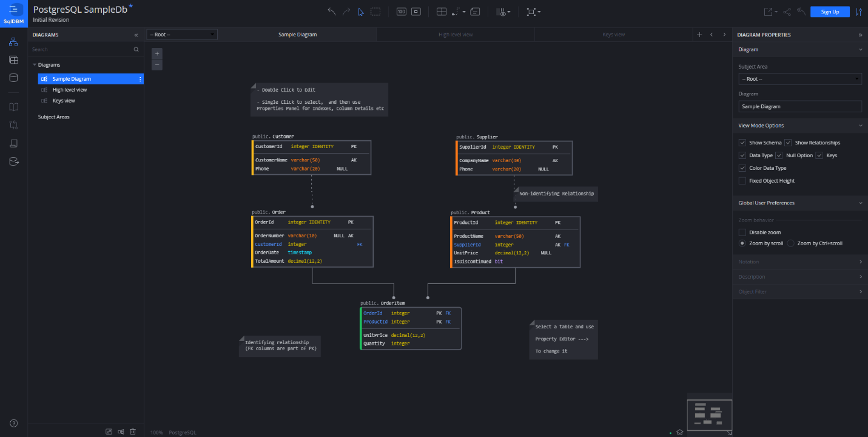Choose the relationship connector tool

click(459, 12)
